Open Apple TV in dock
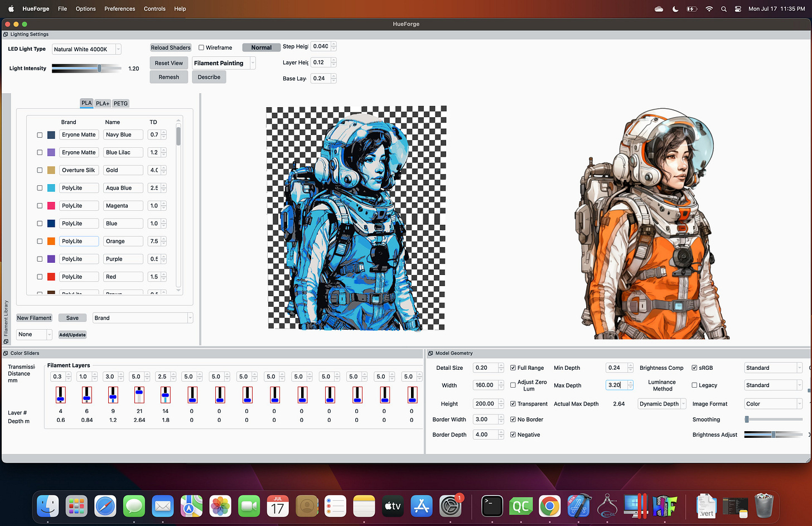 pos(393,506)
